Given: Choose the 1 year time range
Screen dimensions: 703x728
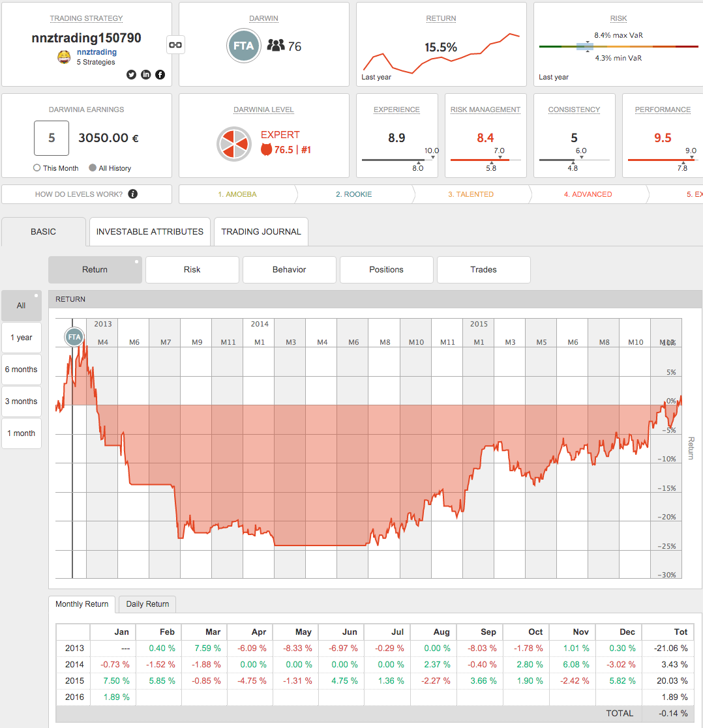Looking at the screenshot, I should click(22, 338).
